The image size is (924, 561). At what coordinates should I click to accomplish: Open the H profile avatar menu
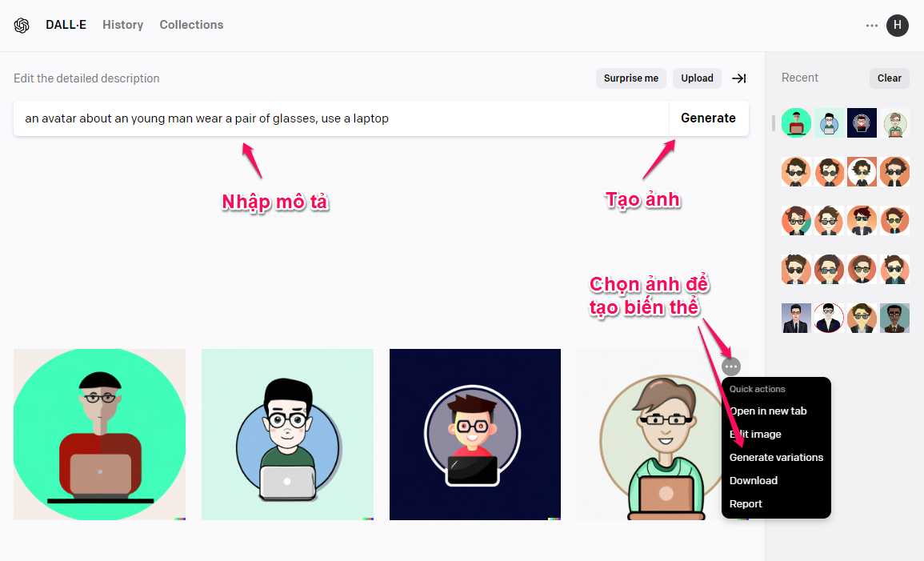tap(897, 26)
